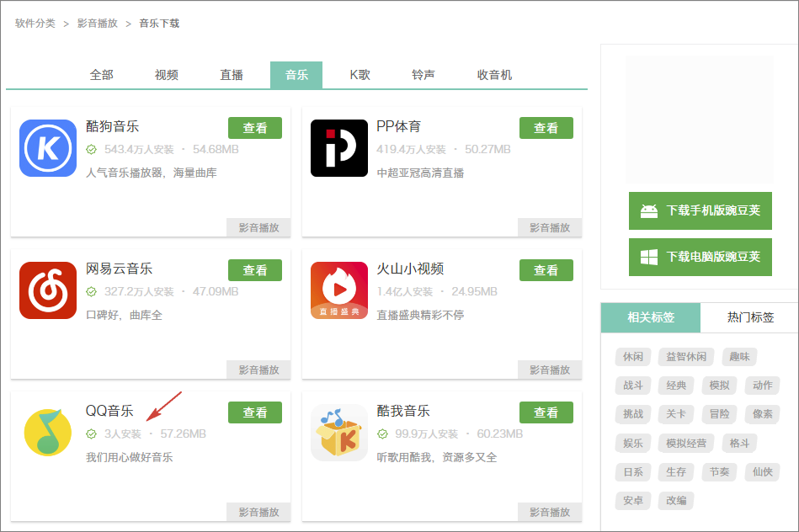Open the 影音播放 breadcrumb link
This screenshot has width=799, height=532.
click(x=98, y=24)
